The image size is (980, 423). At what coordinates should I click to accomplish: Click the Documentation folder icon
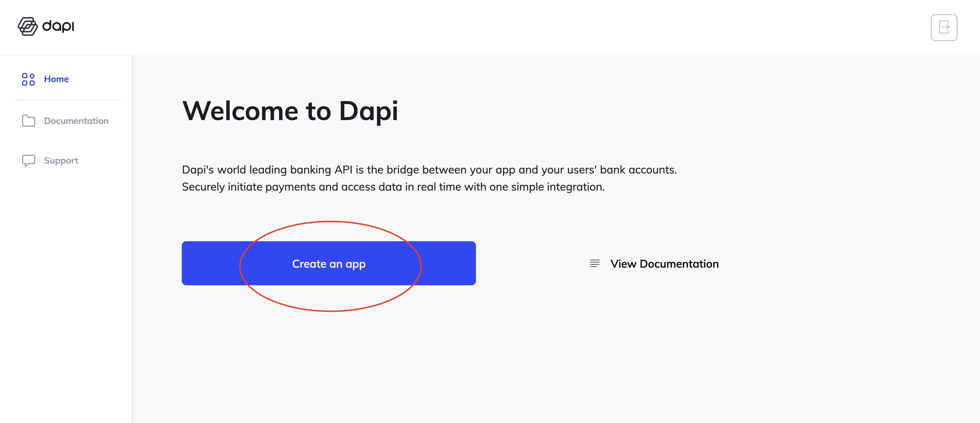pos(29,121)
